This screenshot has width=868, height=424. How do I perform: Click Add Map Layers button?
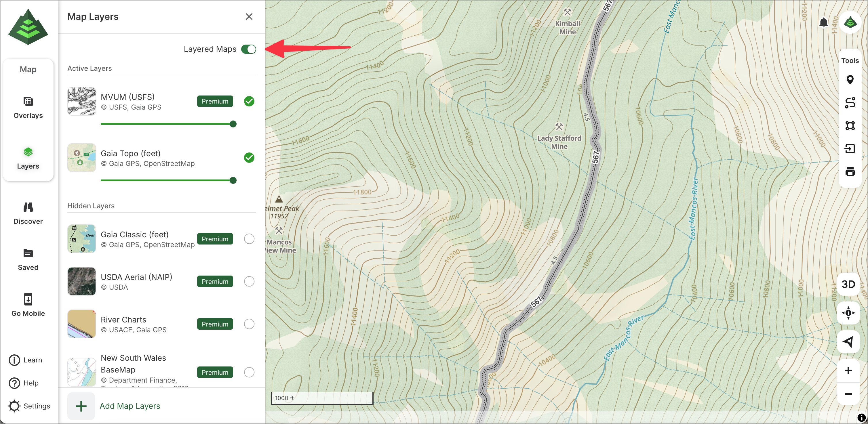(130, 406)
